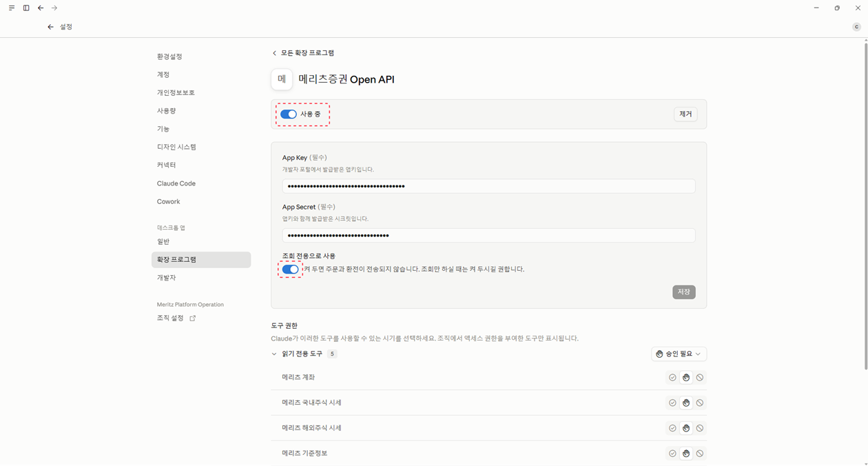Viewport: 868px width, 466px height.
Task: Toggle the 사용 중 extension switch
Action: tap(289, 114)
